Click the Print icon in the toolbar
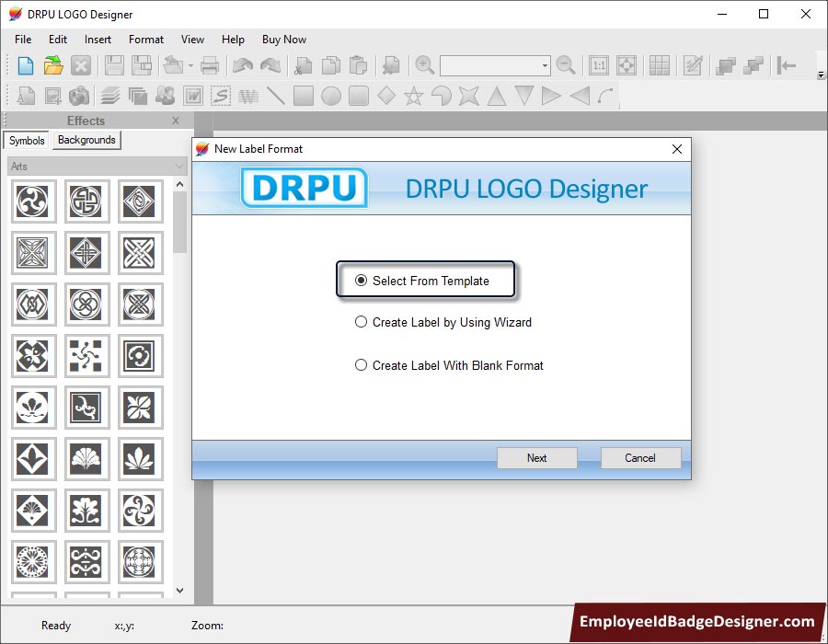 point(210,66)
